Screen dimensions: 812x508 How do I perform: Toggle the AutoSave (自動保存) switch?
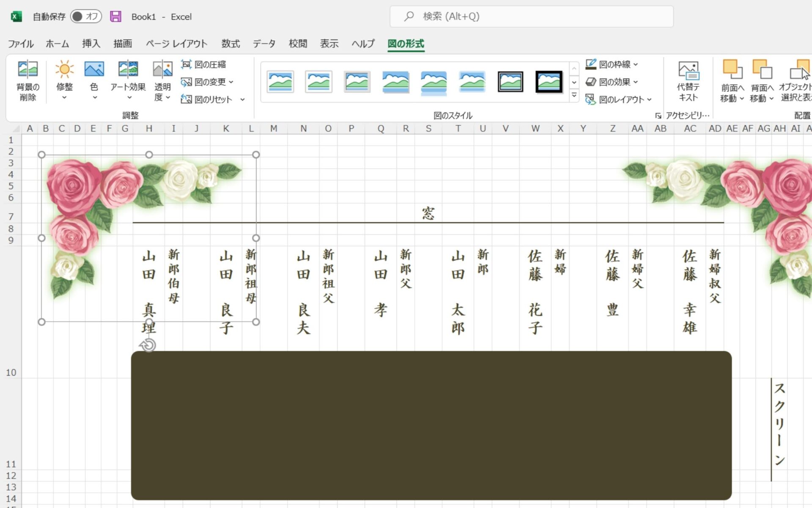pos(86,17)
